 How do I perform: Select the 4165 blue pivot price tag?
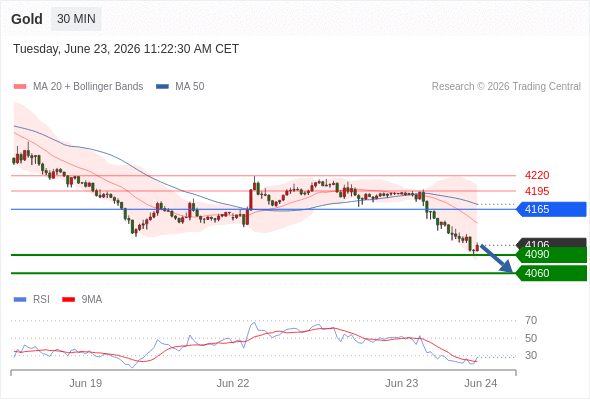pos(551,209)
